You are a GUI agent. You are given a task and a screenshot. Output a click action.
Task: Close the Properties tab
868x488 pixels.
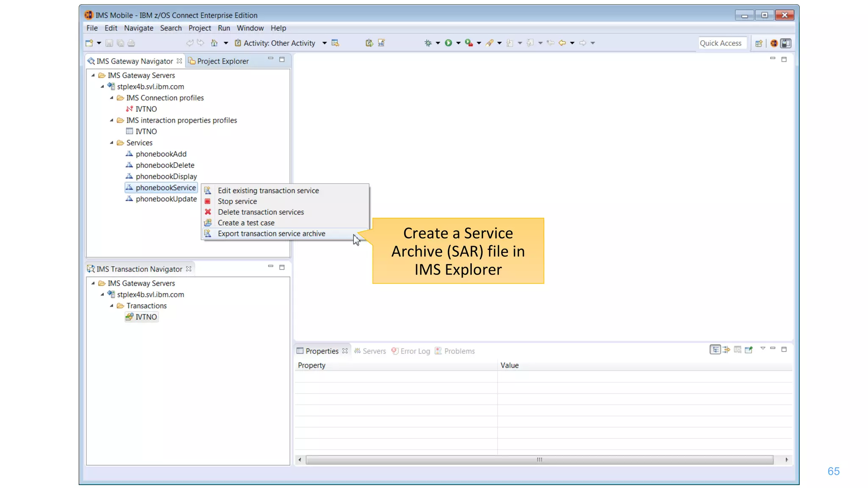pyautogui.click(x=345, y=351)
